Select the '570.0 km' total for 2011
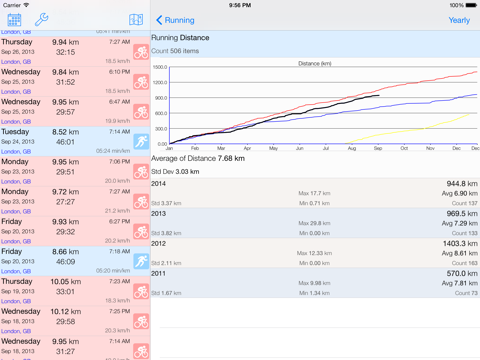480x360 pixels. click(462, 273)
